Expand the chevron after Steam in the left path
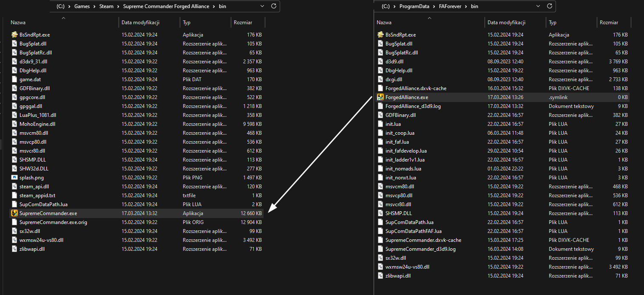The width and height of the screenshot is (644, 295). 119,7
